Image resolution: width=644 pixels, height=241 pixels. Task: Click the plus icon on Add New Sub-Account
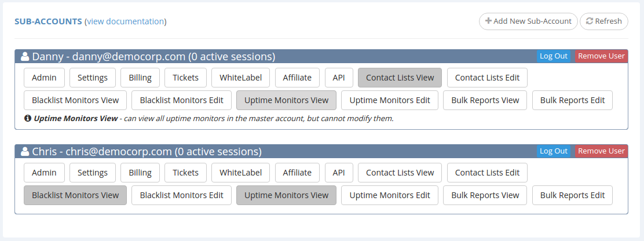pos(488,21)
